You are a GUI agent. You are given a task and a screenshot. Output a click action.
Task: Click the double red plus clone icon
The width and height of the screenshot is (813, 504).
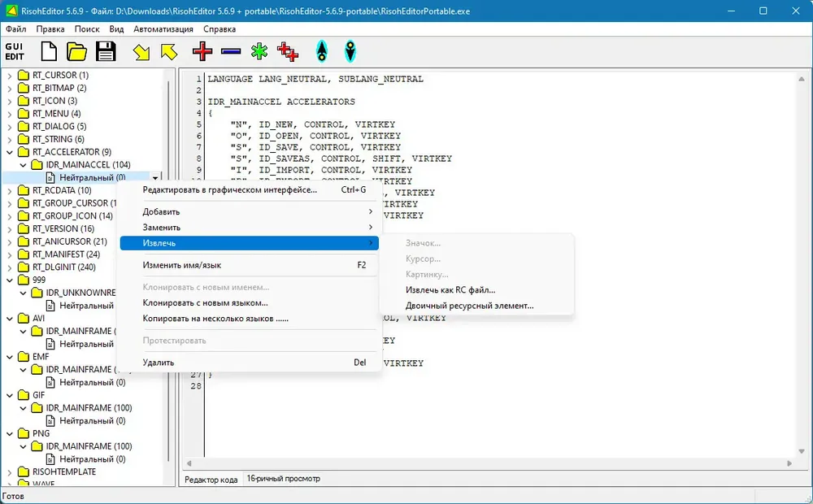(x=288, y=51)
